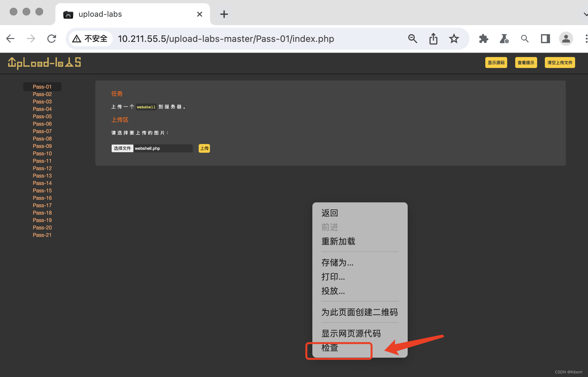Open Pass-15 in the sidebar

click(42, 190)
